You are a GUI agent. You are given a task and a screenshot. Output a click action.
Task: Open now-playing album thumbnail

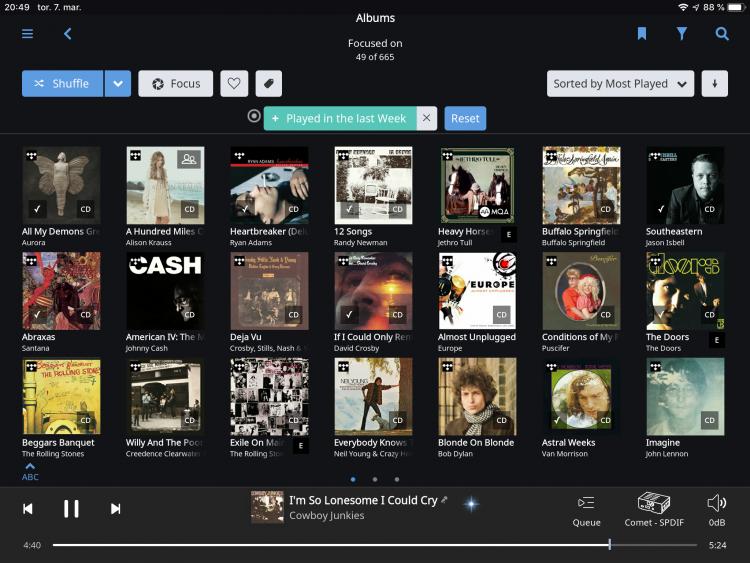tap(267, 507)
